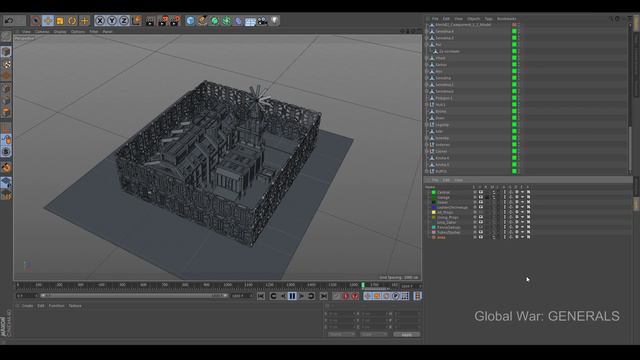The image size is (640, 360).
Task: Click the green current-frame timeline marker
Action: pos(363,285)
